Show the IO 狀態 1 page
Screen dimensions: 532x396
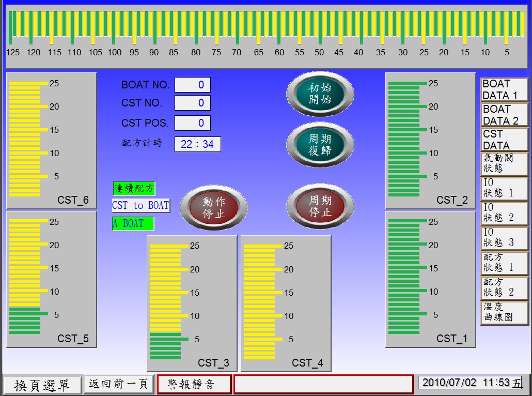coord(504,188)
